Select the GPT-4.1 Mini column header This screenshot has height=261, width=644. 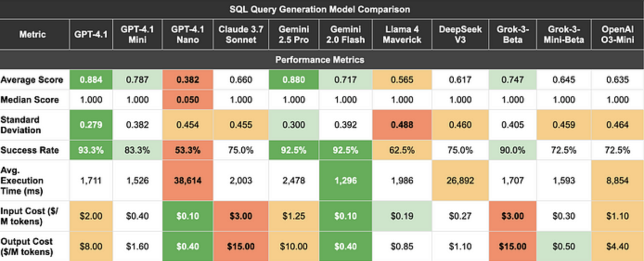click(137, 34)
